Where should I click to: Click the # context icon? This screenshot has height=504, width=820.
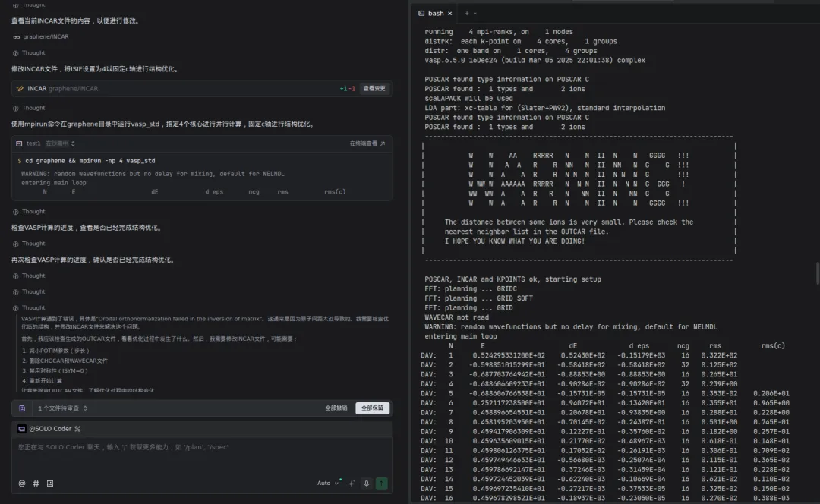(x=36, y=484)
